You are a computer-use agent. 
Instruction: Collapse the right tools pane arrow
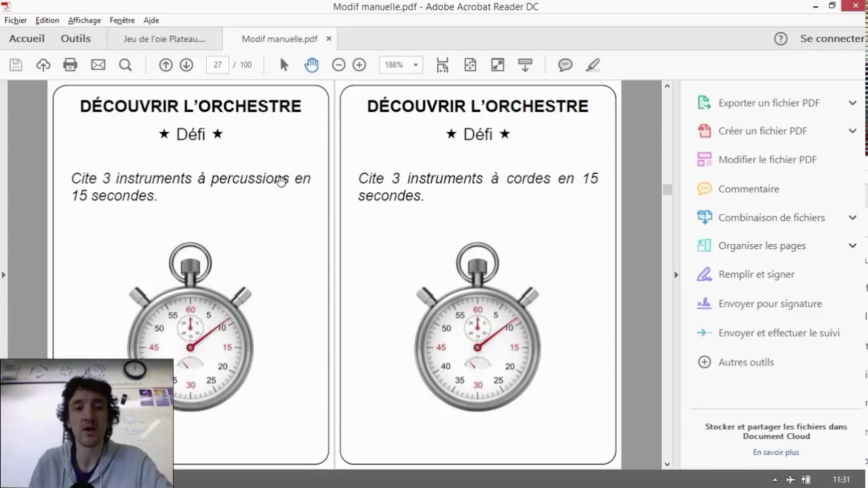click(676, 274)
